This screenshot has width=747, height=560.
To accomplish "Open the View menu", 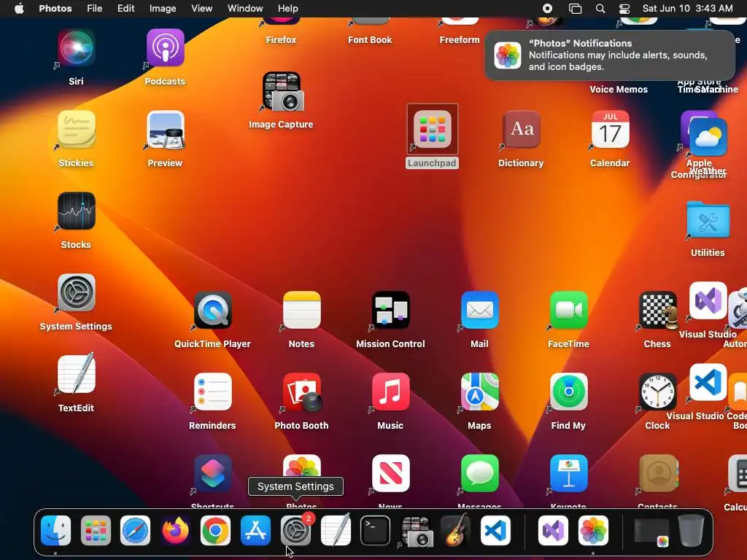I will tap(201, 9).
